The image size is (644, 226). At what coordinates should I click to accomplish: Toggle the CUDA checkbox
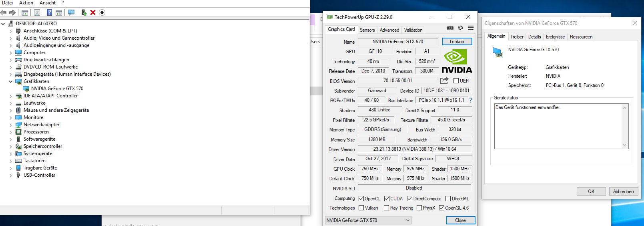pyautogui.click(x=387, y=199)
